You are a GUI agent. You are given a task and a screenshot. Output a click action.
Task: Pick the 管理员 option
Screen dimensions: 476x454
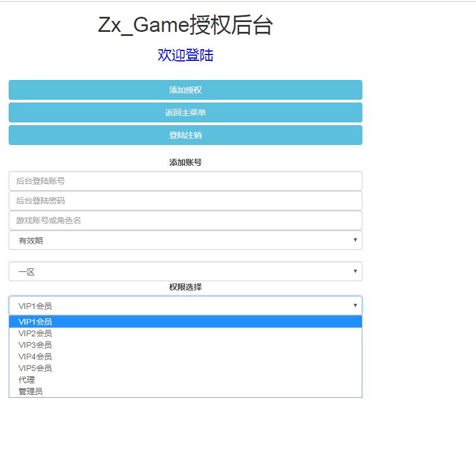pos(31,391)
